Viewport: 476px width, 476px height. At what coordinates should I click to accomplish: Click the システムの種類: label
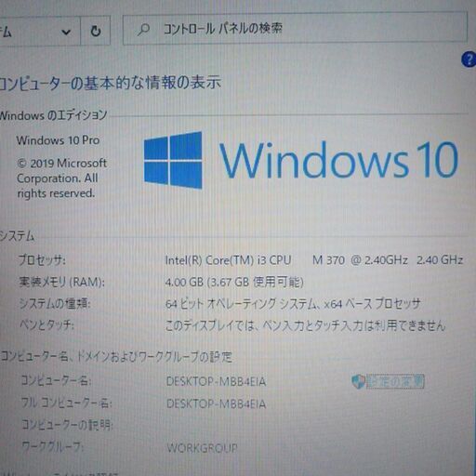pos(55,304)
